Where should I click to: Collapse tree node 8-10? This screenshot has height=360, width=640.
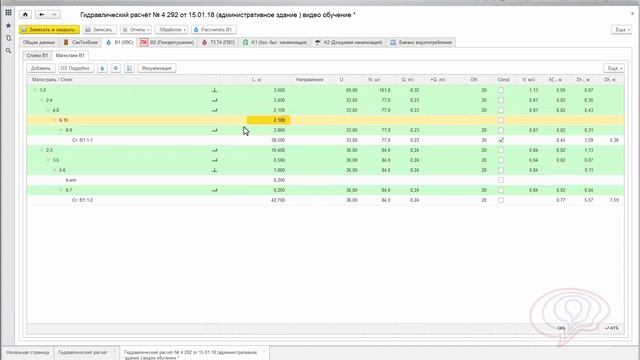pyautogui.click(x=55, y=120)
